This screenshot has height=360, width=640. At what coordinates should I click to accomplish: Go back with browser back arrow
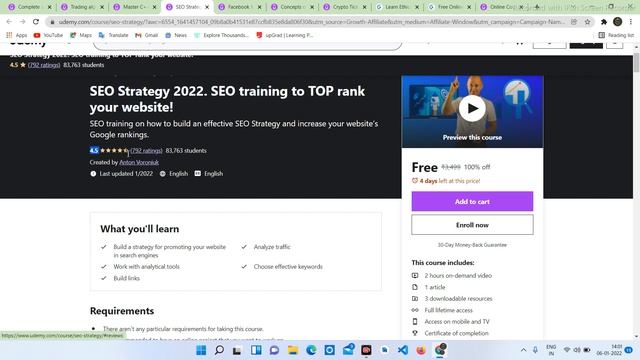point(9,22)
